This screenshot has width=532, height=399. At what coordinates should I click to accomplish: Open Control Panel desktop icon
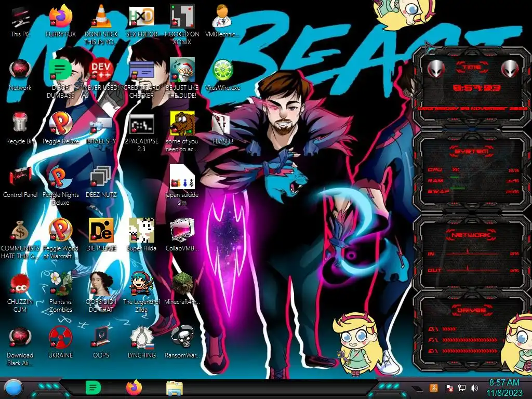[20, 182]
